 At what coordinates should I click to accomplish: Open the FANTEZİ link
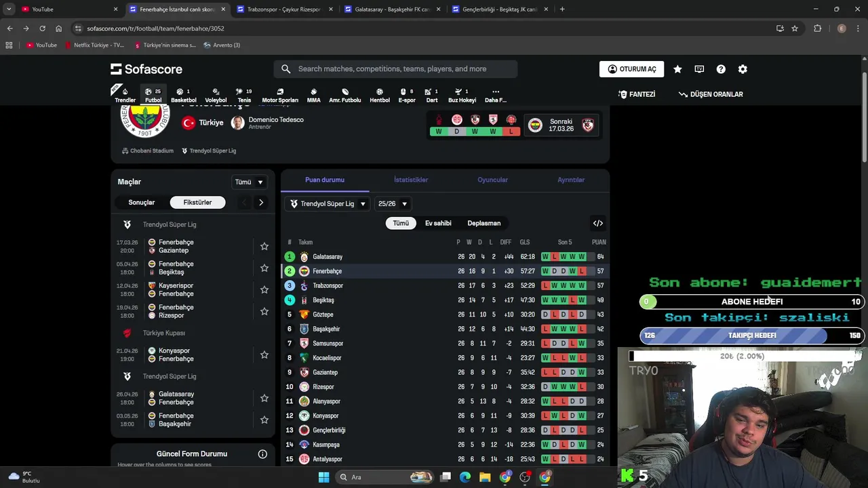[x=637, y=94]
